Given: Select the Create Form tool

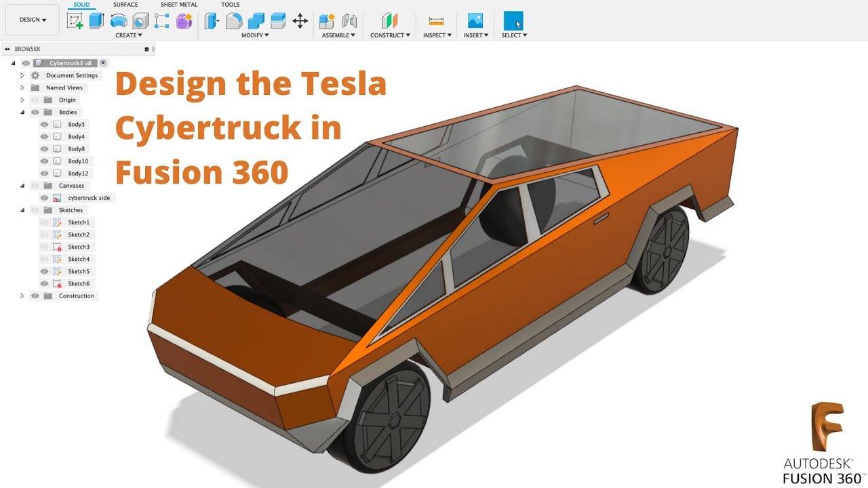Looking at the screenshot, I should [184, 21].
